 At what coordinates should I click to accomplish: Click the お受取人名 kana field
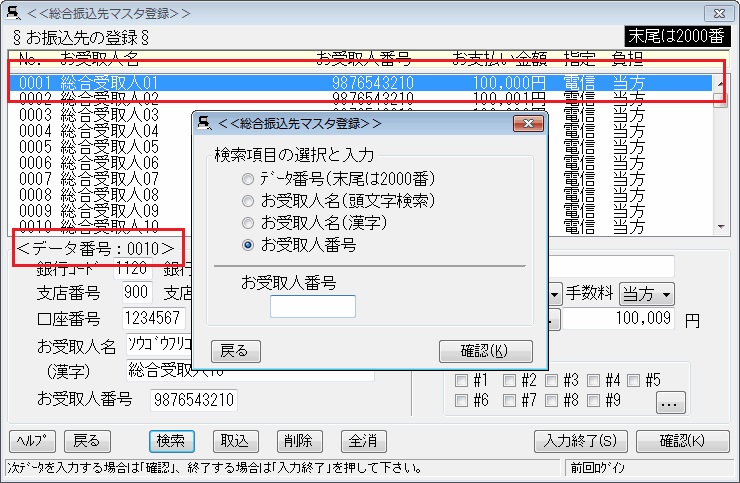[x=160, y=345]
